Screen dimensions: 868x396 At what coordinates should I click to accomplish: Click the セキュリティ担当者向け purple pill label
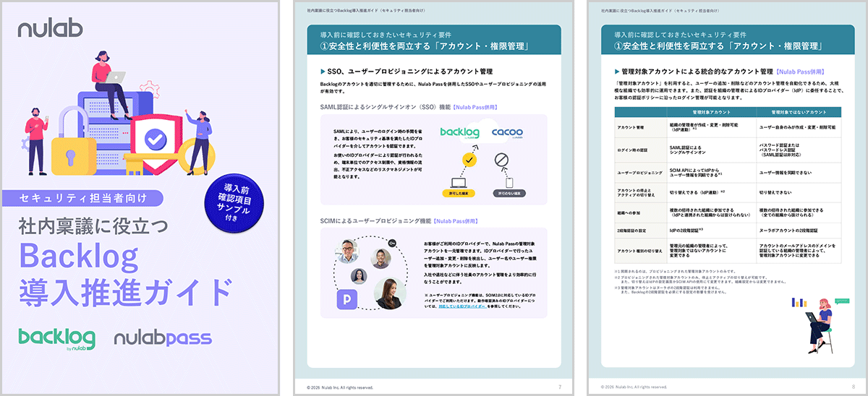[81, 198]
